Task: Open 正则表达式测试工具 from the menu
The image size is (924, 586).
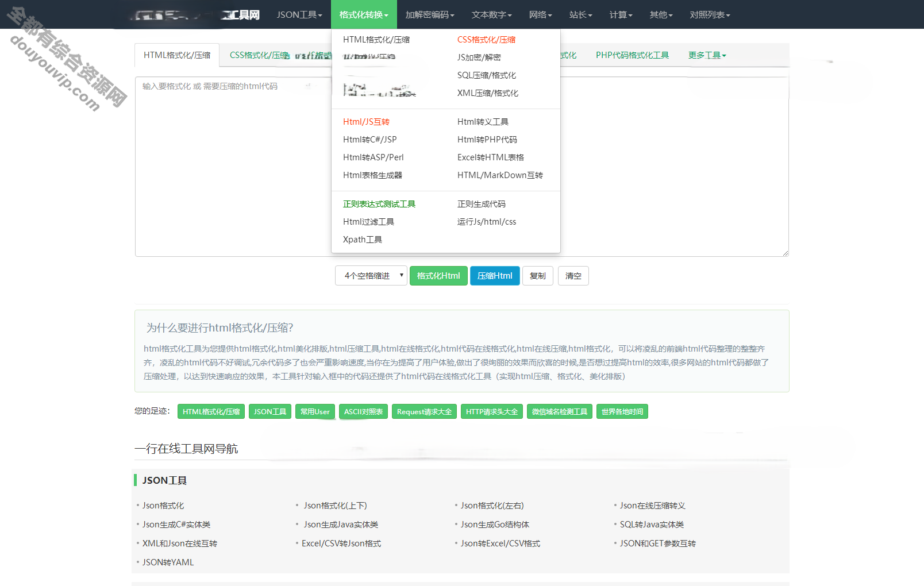Action: coord(379,204)
